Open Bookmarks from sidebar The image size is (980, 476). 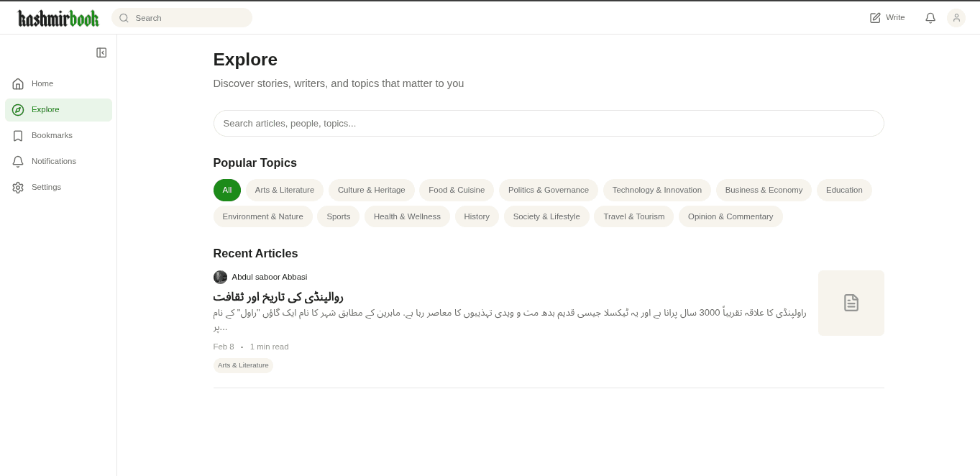(x=52, y=135)
